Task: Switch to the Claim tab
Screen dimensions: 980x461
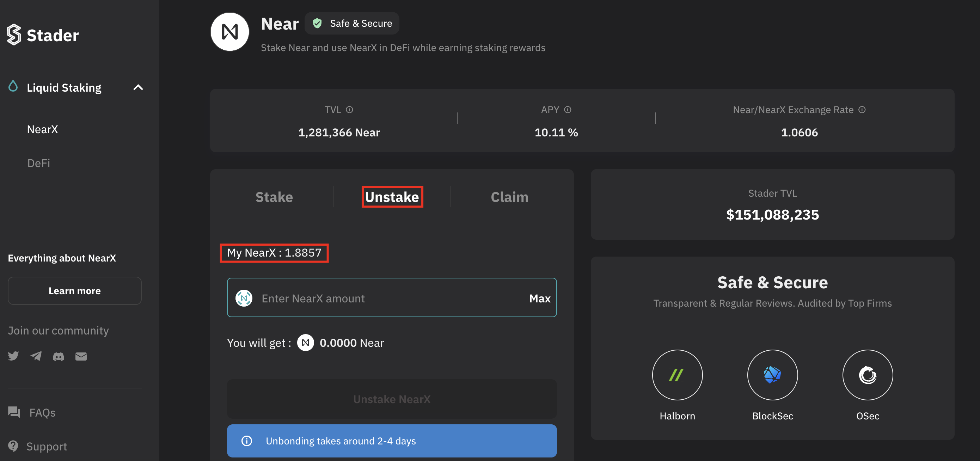Action: point(509,197)
